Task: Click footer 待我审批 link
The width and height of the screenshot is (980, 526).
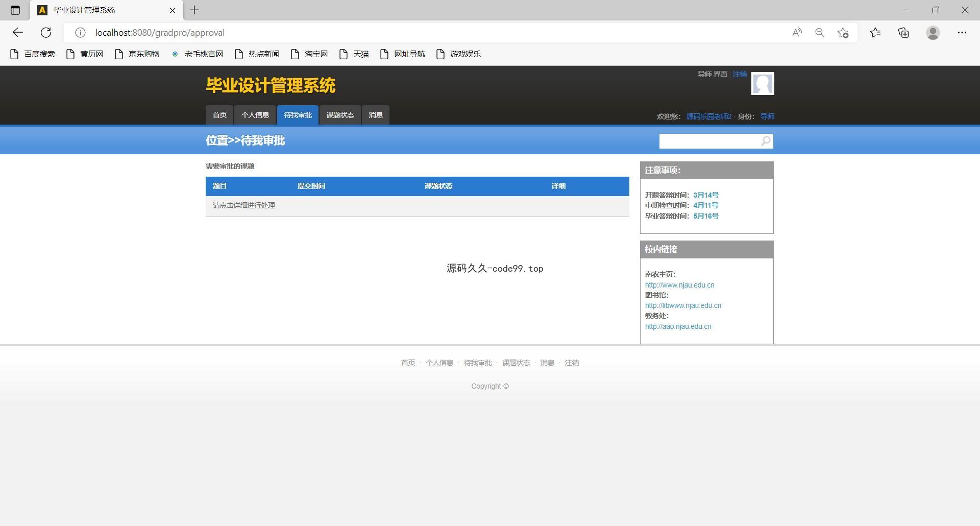Action: tap(478, 363)
